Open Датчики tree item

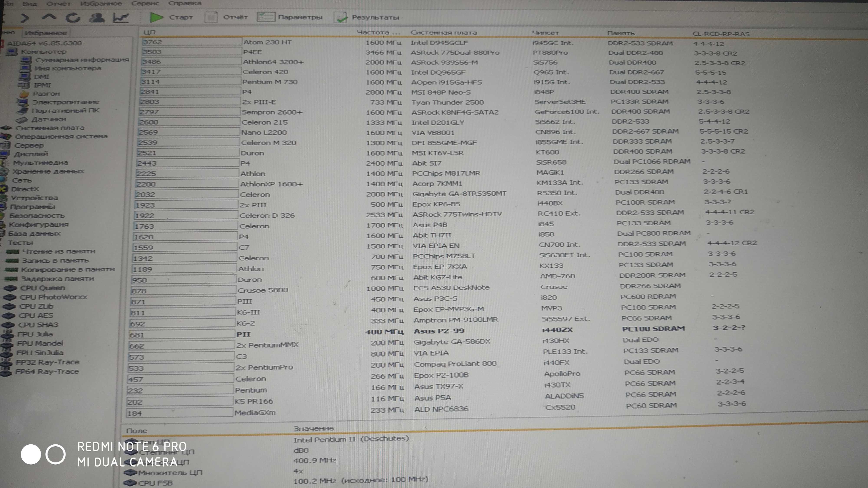[49, 119]
